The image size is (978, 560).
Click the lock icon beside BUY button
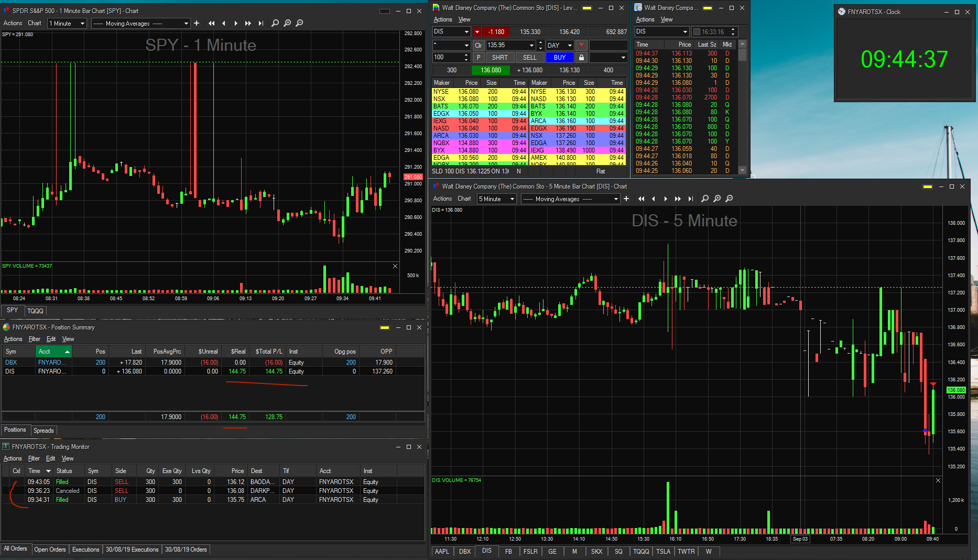tap(581, 58)
